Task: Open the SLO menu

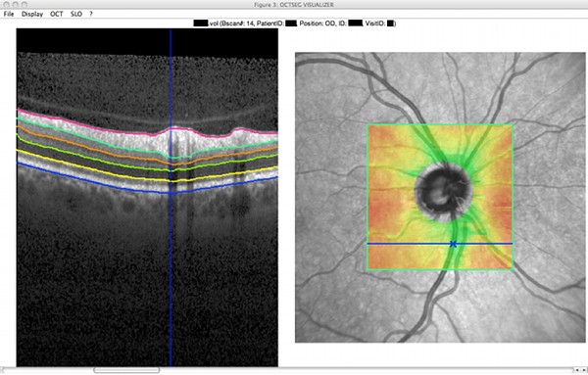Action: pyautogui.click(x=76, y=14)
